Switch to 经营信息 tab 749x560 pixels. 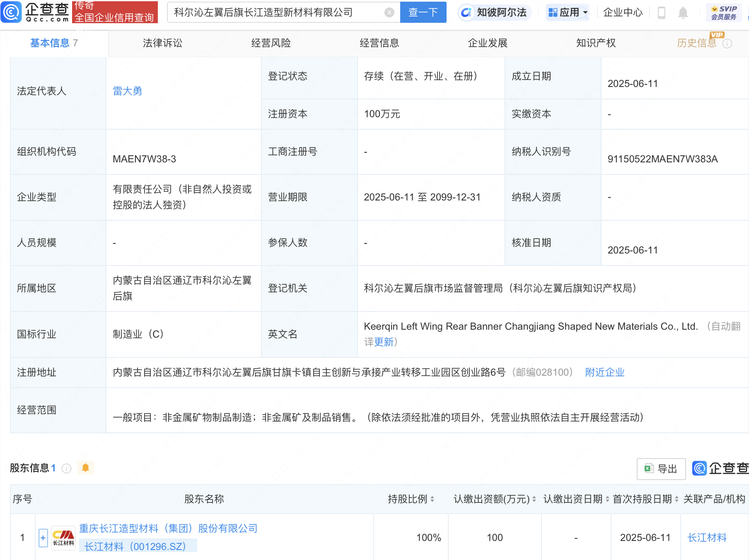(379, 43)
